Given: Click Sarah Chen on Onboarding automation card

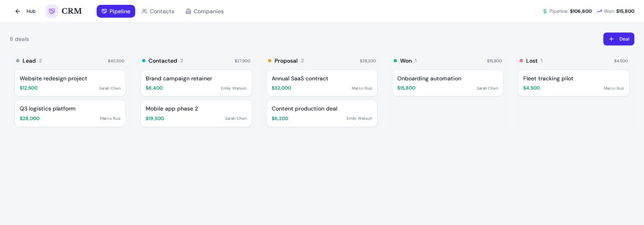Looking at the screenshot, I should 487,88.
